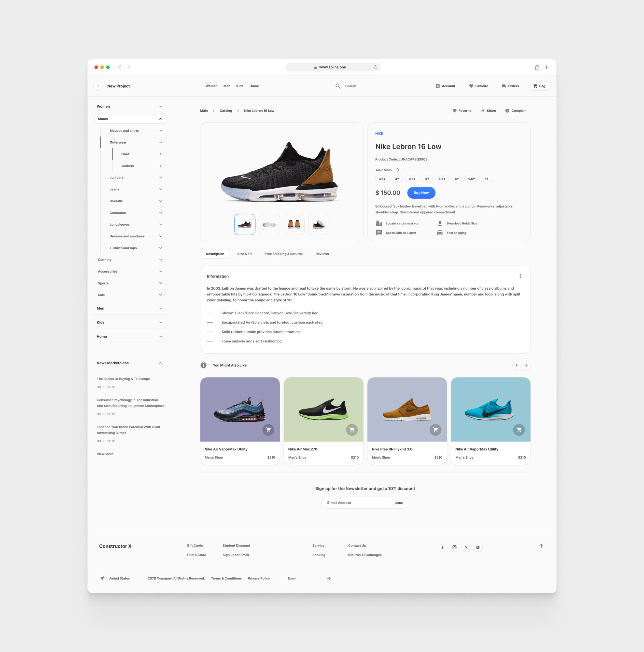Click the back chevron beside New Project
This screenshot has height=652, width=644.
98,86
